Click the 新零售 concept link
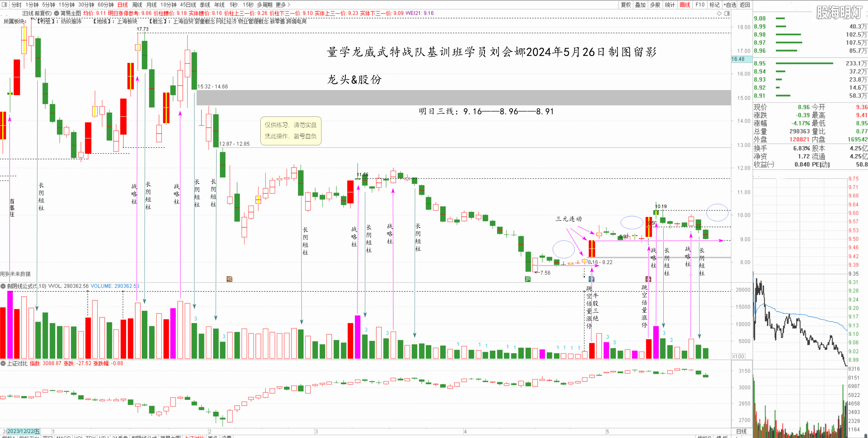This screenshot has width=868, height=438. (277, 21)
